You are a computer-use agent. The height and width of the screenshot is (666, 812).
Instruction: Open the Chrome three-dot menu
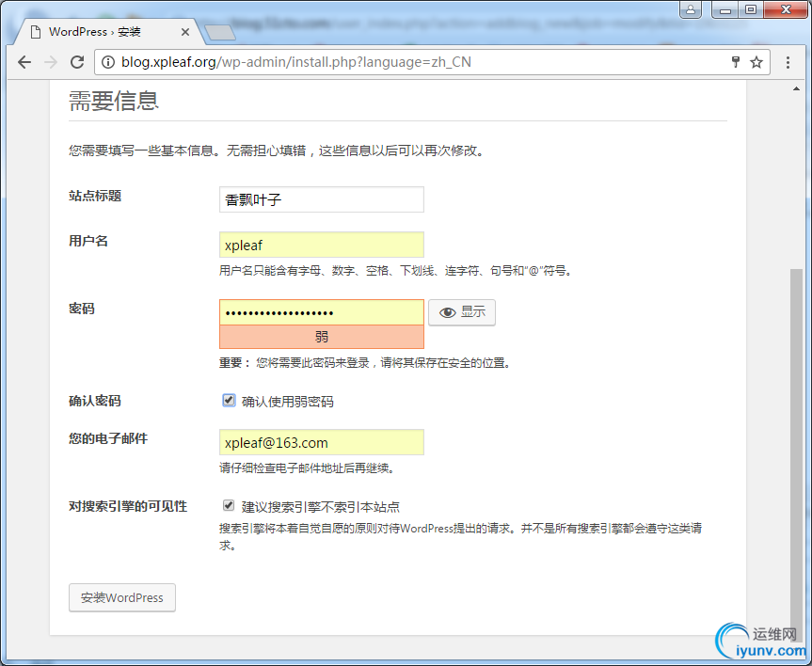(x=788, y=62)
